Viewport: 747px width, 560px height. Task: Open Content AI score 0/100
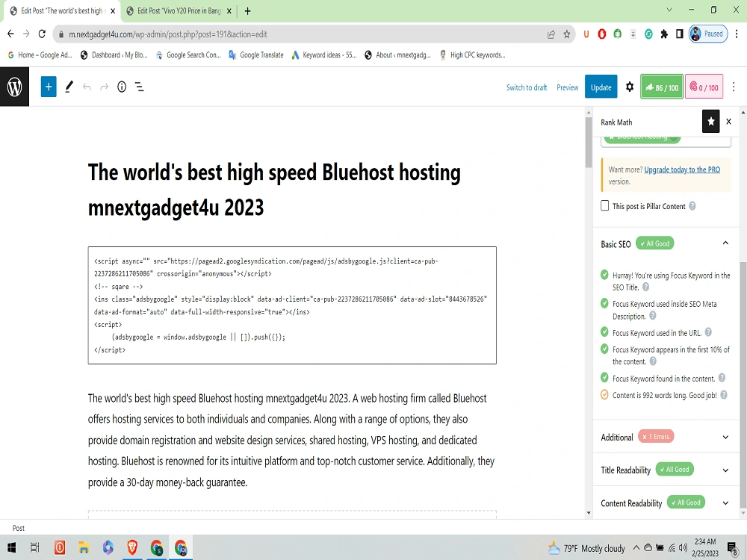[x=704, y=87]
